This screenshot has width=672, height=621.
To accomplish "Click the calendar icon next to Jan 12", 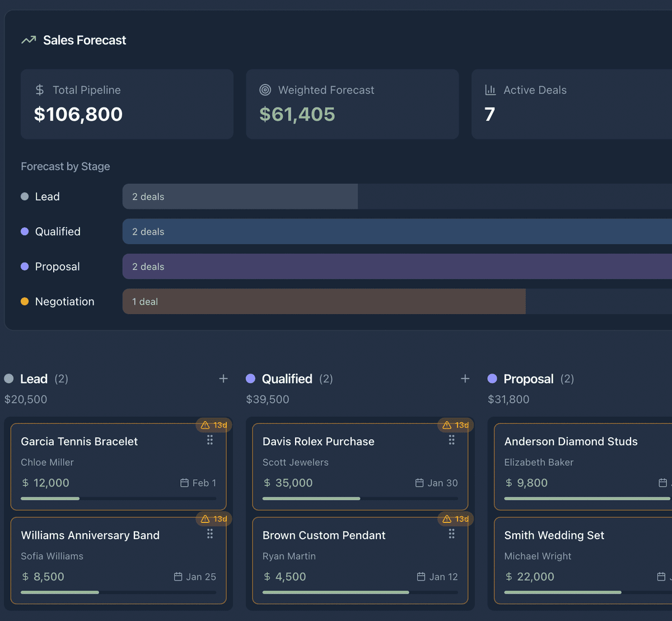I will (x=421, y=577).
